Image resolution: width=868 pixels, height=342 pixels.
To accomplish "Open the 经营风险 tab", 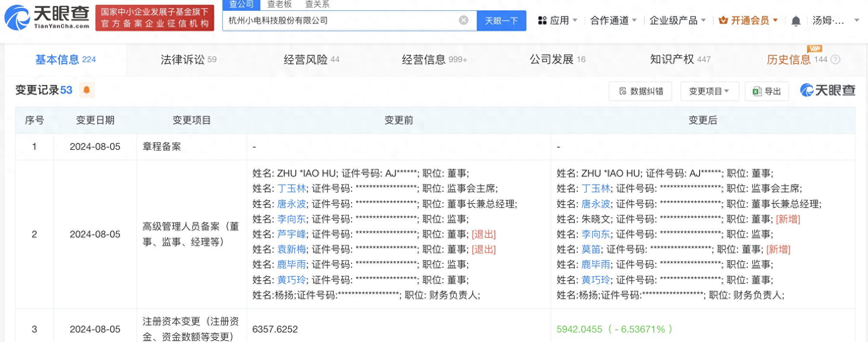I will click(311, 60).
